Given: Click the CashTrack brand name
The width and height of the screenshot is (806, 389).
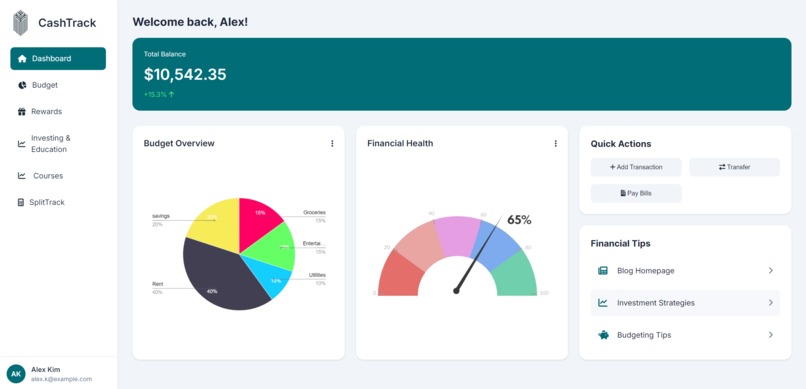Looking at the screenshot, I should click(67, 23).
